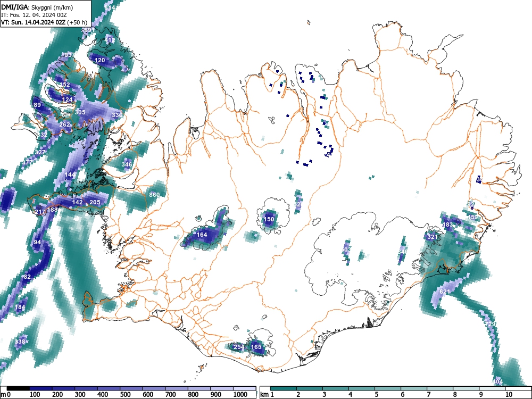Viewport: 532px width, 399px height.
Task: Click the 5–6 km legend swatch
Action: tap(388, 388)
